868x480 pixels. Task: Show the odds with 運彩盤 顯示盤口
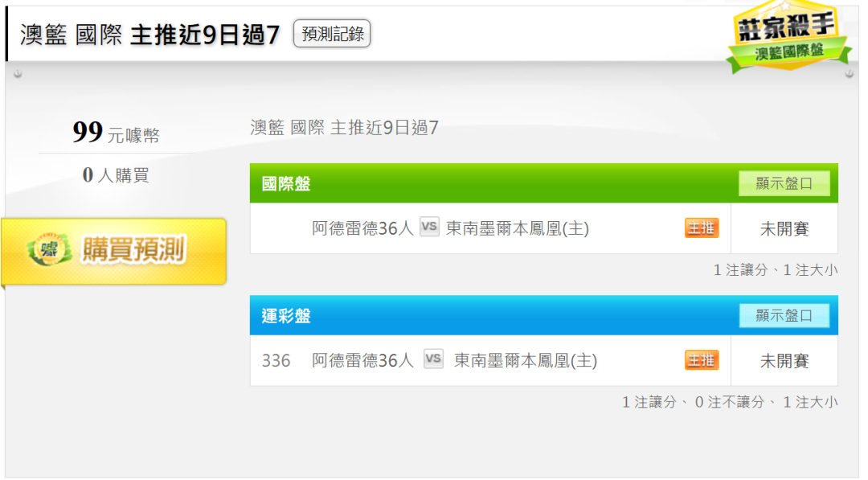coord(784,315)
